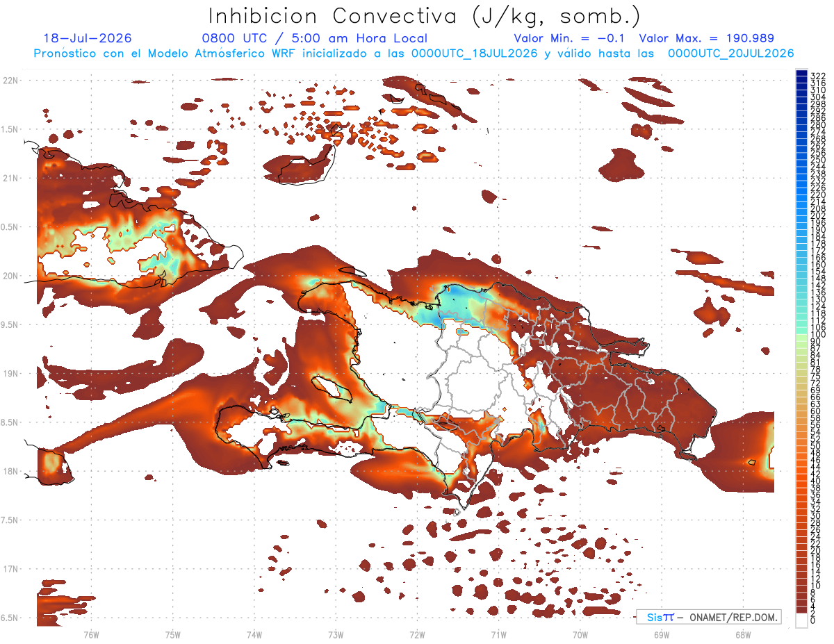Click the '0000UTC_18JUL2026' initialization timestamp

tap(473, 53)
